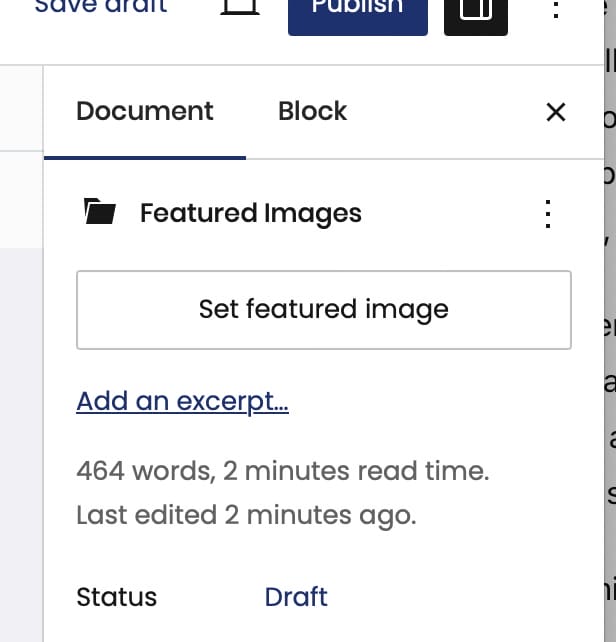
Task: Click the 464 words read time text
Action: [283, 471]
